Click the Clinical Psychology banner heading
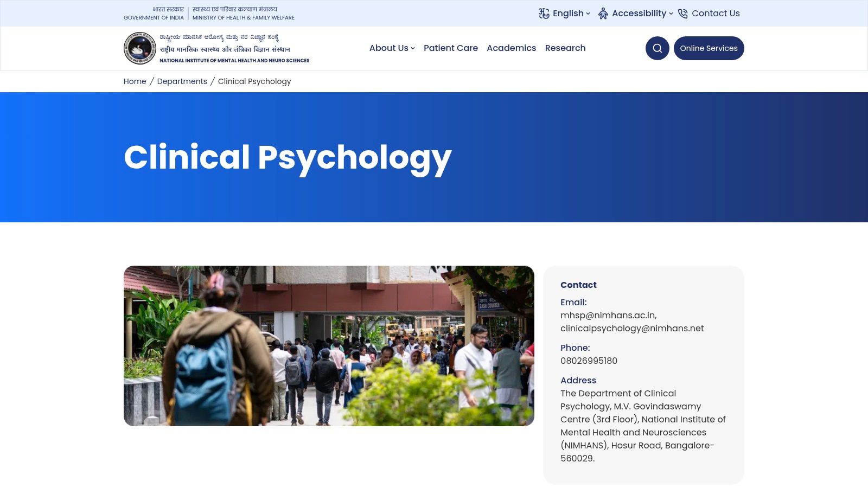Viewport: 868px width, 488px height. point(288,158)
